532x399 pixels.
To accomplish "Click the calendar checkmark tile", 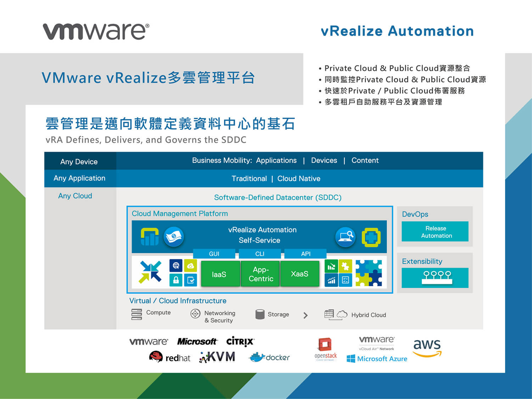I will [x=190, y=280].
